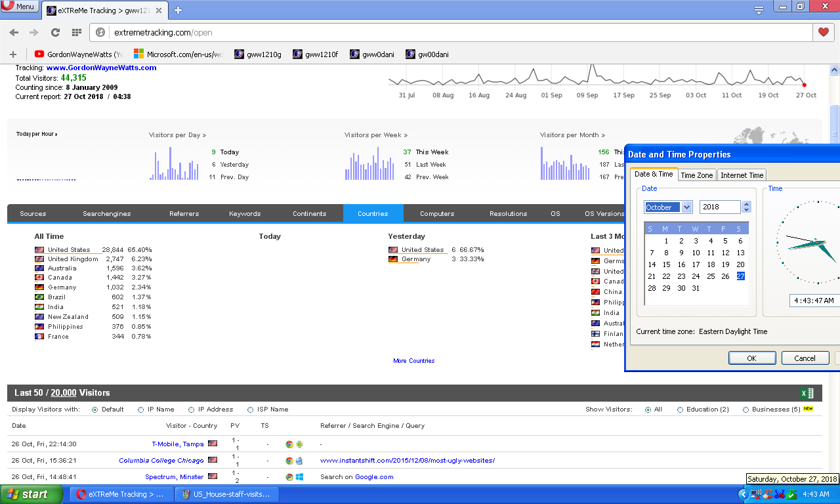The image size is (840, 504).
Task: Open the Windows start button
Action: pyautogui.click(x=31, y=494)
